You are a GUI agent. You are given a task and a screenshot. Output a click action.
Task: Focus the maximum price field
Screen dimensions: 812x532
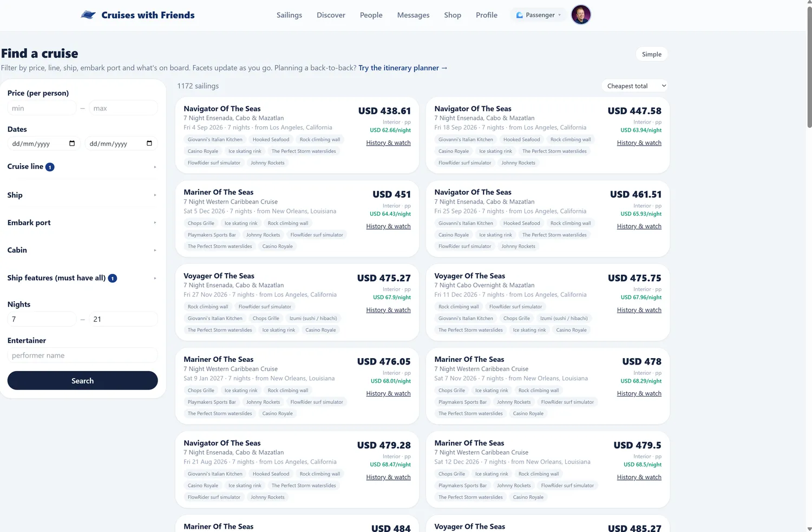click(123, 108)
